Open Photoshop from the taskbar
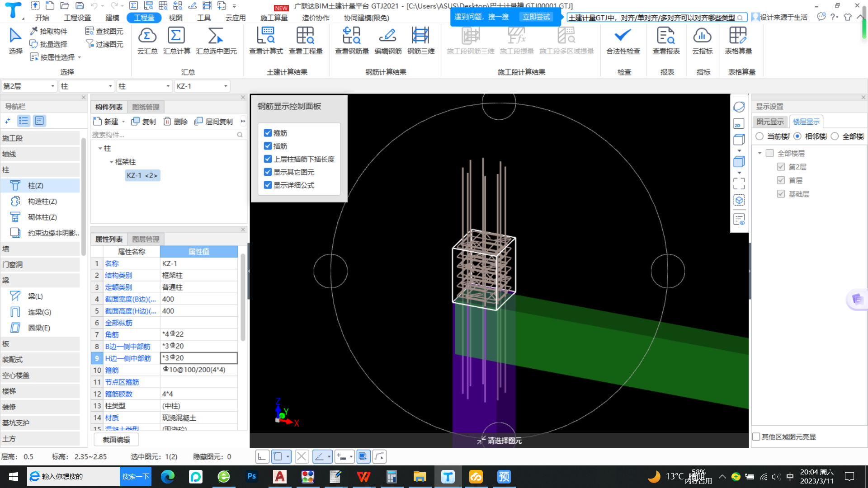The image size is (868, 488). click(252, 477)
